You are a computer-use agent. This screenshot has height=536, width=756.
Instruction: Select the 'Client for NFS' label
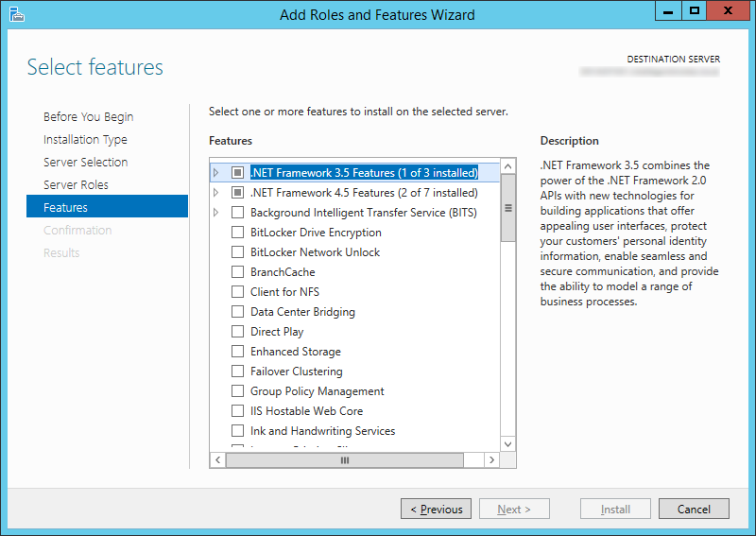pyautogui.click(x=285, y=291)
